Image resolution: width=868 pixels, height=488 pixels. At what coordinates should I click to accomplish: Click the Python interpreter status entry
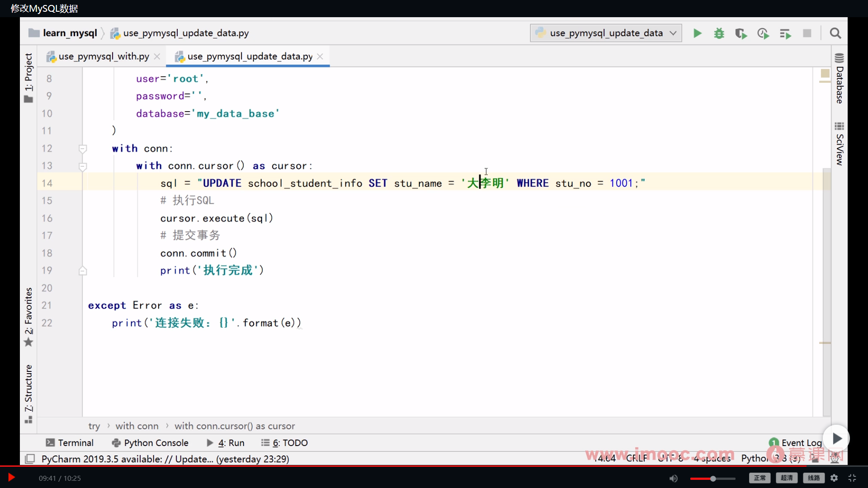(x=771, y=458)
